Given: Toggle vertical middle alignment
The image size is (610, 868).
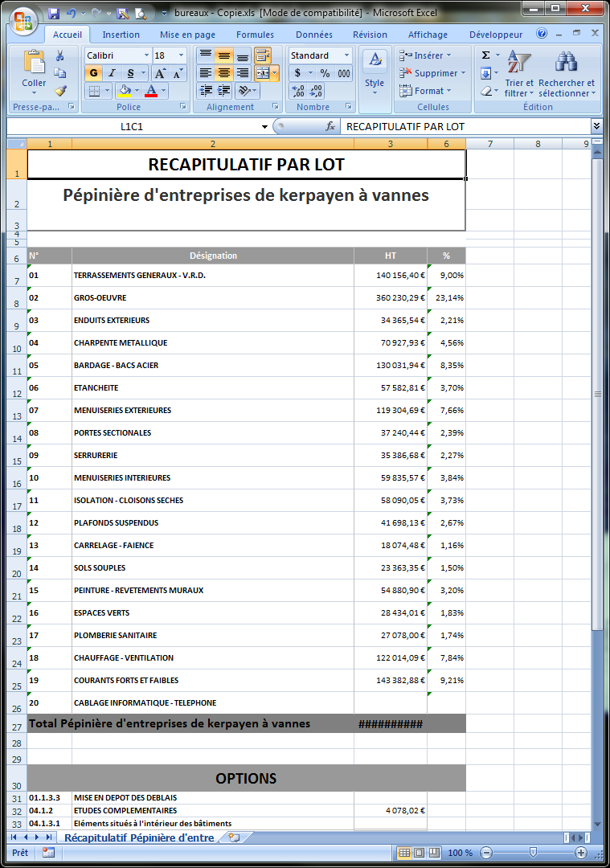Looking at the screenshot, I should coord(223,55).
